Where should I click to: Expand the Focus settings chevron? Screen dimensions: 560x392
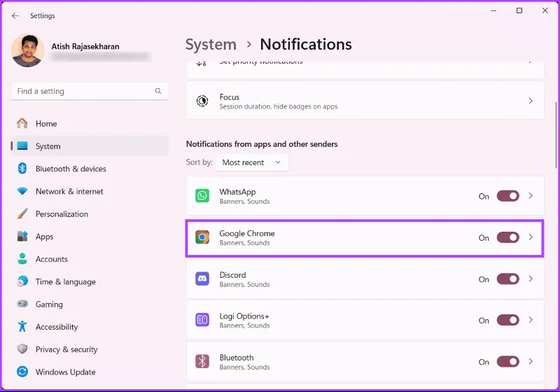point(531,101)
